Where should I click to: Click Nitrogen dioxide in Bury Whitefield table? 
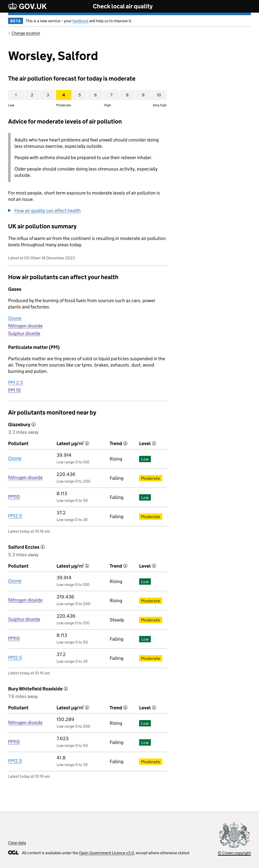pyautogui.click(x=25, y=722)
